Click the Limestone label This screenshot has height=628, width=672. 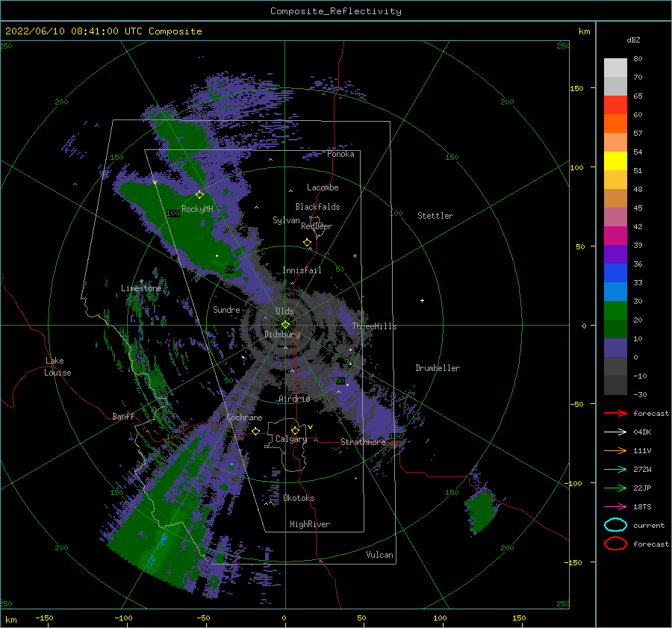coord(141,288)
